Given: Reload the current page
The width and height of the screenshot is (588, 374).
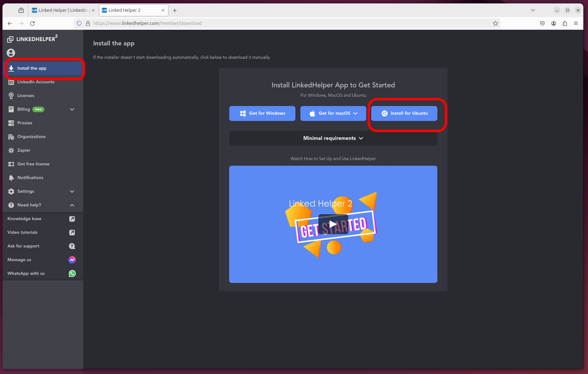Looking at the screenshot, I should (x=32, y=23).
